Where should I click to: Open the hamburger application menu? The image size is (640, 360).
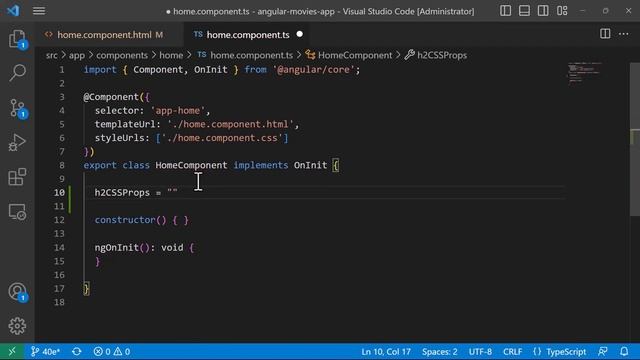click(39, 11)
